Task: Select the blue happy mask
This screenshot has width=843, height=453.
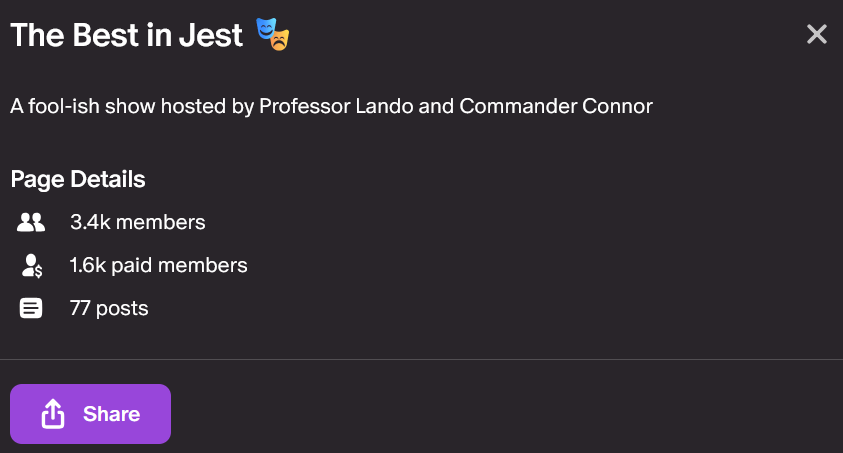Action: [266, 28]
